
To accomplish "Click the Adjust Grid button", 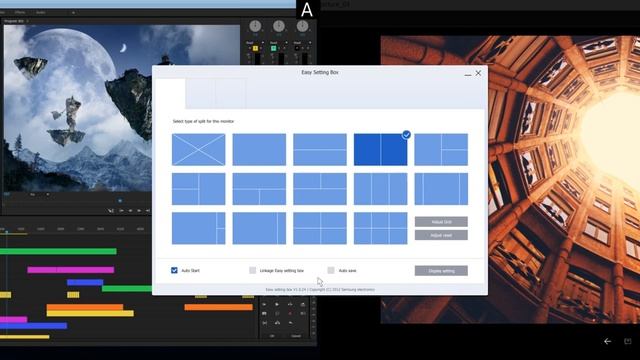I will point(441,222).
